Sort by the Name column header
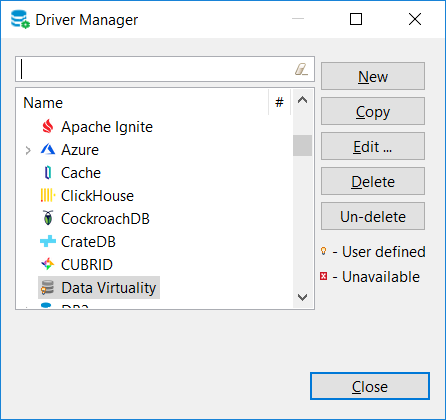 click(143, 102)
